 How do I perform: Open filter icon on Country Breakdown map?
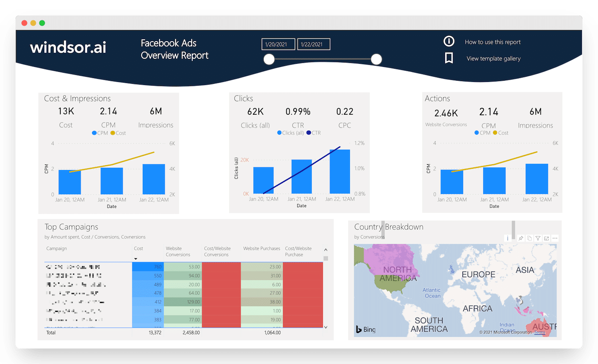tap(538, 238)
